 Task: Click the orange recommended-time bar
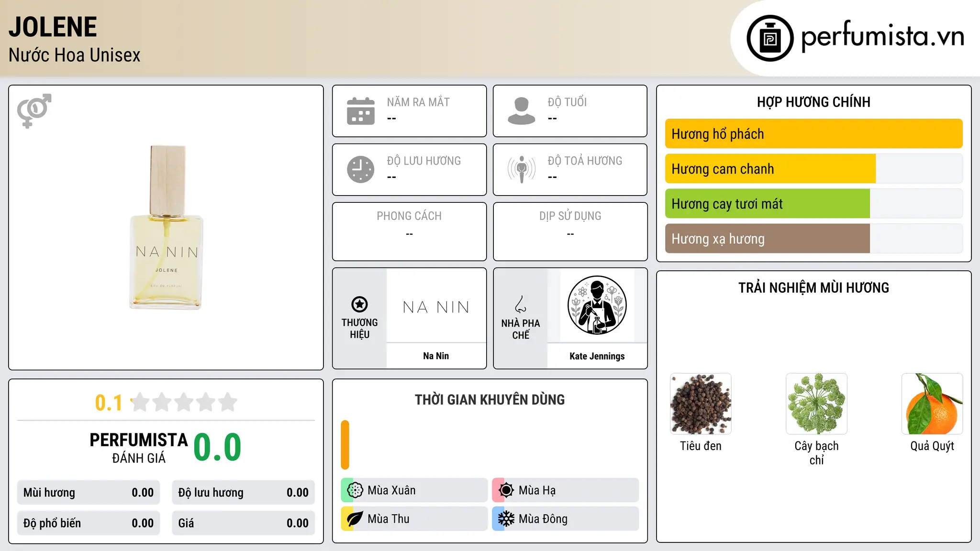[x=345, y=445]
